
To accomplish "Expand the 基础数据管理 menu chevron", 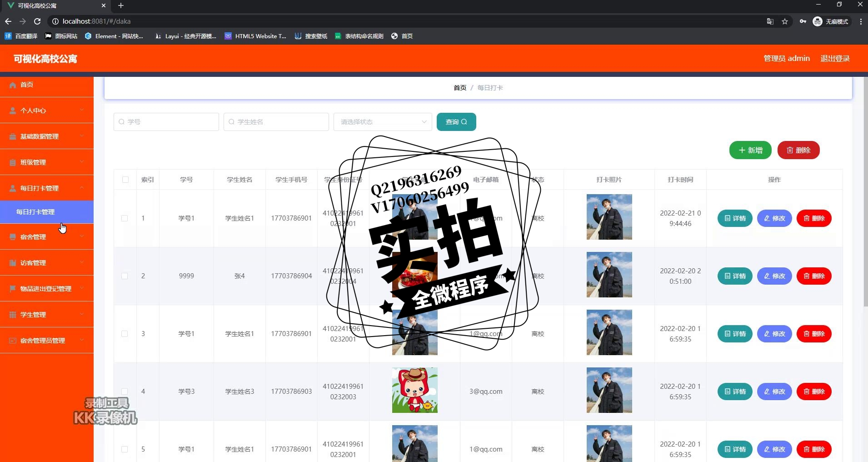I will click(x=82, y=136).
